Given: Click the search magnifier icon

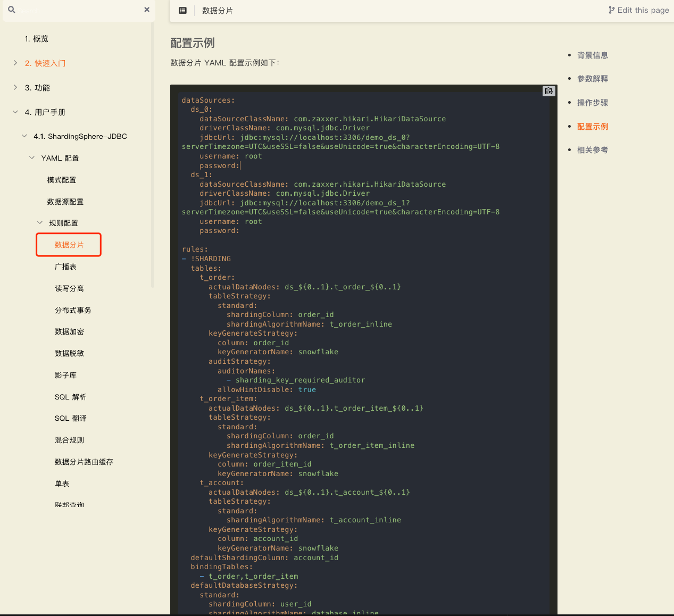Looking at the screenshot, I should [x=12, y=10].
